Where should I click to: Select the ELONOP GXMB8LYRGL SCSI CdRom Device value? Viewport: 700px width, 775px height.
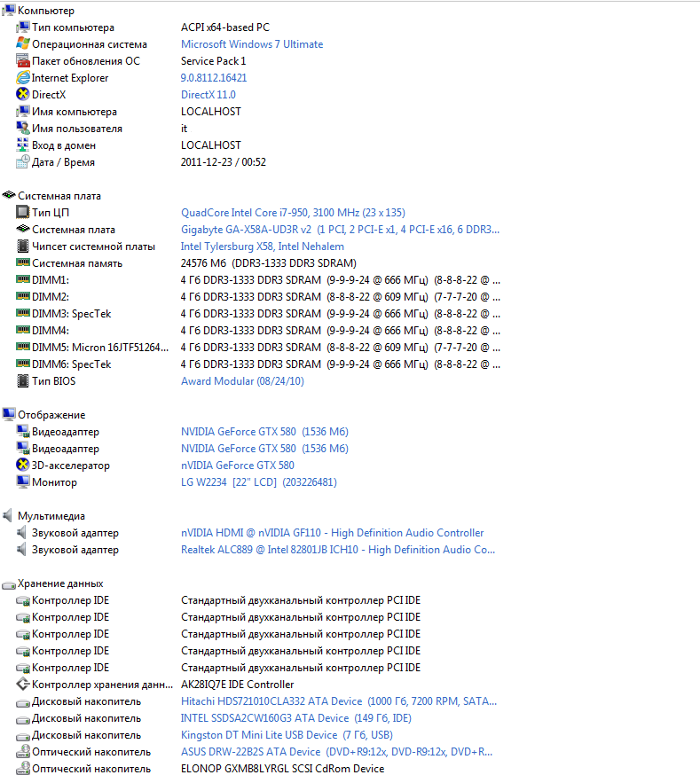point(282,769)
